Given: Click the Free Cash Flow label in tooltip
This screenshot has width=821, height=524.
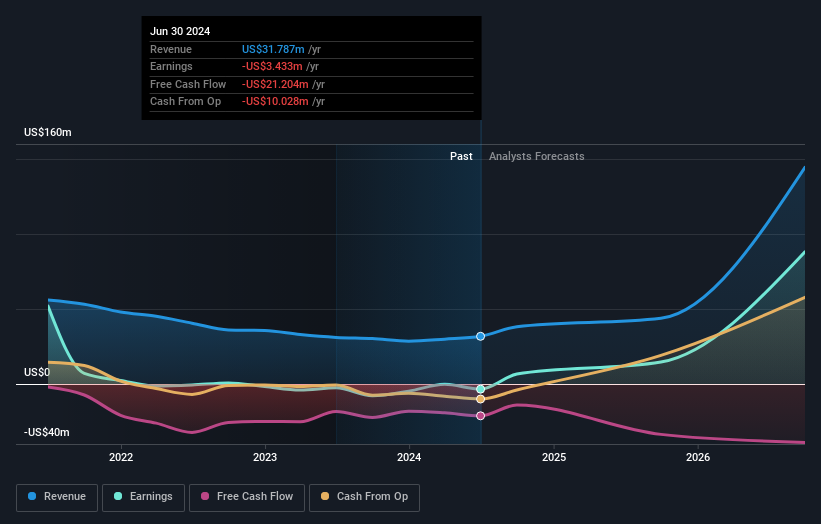Looking at the screenshot, I should click(x=188, y=84).
